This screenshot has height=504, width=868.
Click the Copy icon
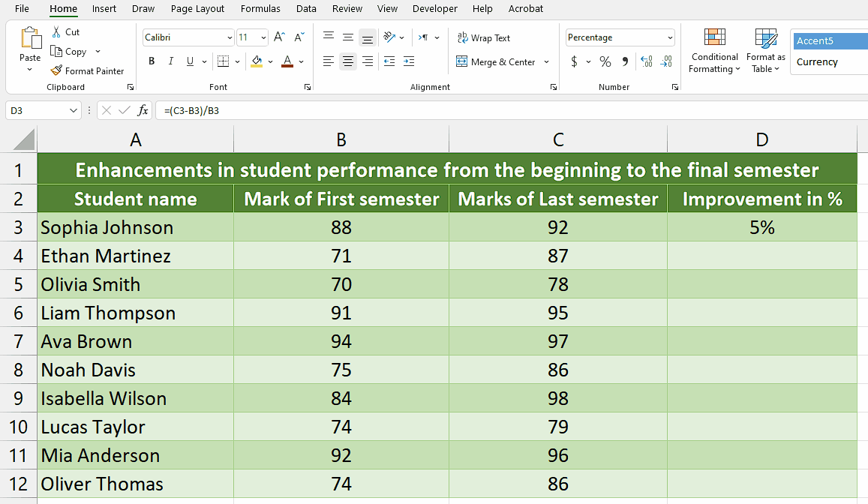click(x=56, y=51)
